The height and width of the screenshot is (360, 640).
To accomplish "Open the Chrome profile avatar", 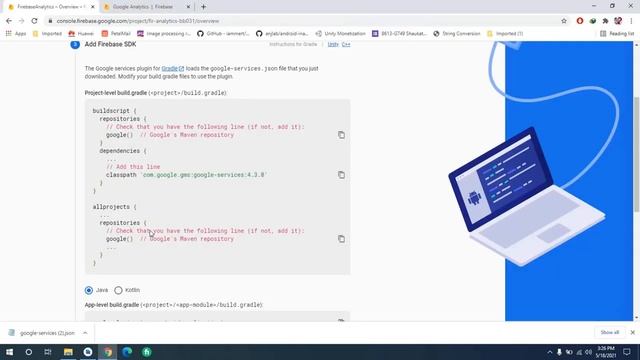I will (618, 21).
